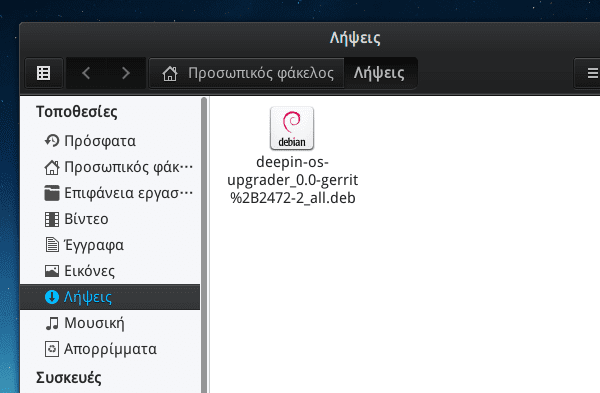The width and height of the screenshot is (600, 393).
Task: Open the Βίντεο folder in the sidebar
Action: coord(110,219)
